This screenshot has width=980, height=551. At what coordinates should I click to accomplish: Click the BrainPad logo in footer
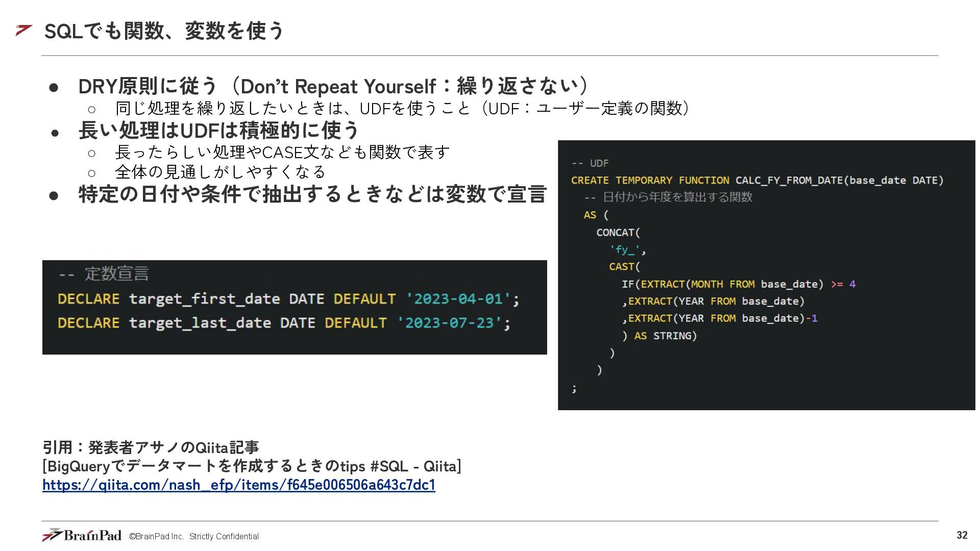click(82, 535)
